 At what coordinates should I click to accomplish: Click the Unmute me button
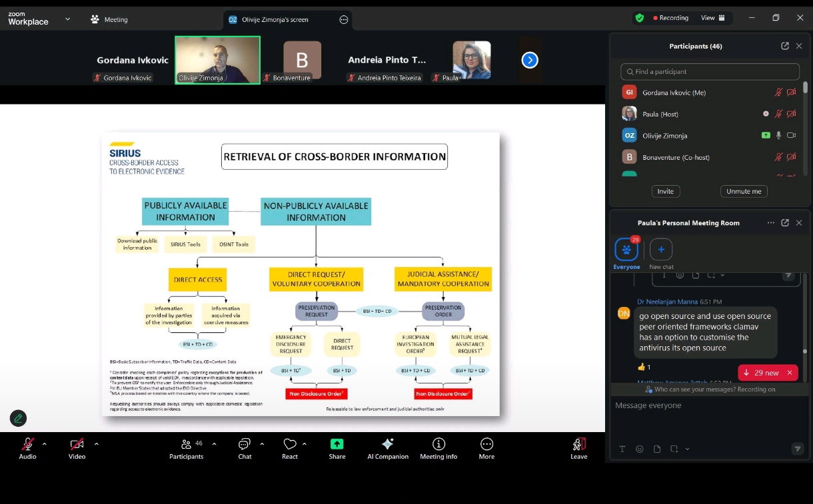[743, 191]
